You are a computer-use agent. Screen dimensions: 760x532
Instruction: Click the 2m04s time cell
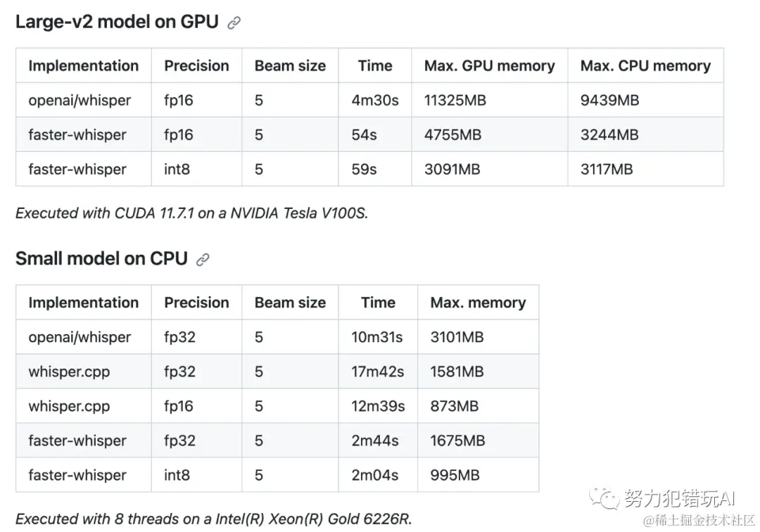(x=378, y=475)
